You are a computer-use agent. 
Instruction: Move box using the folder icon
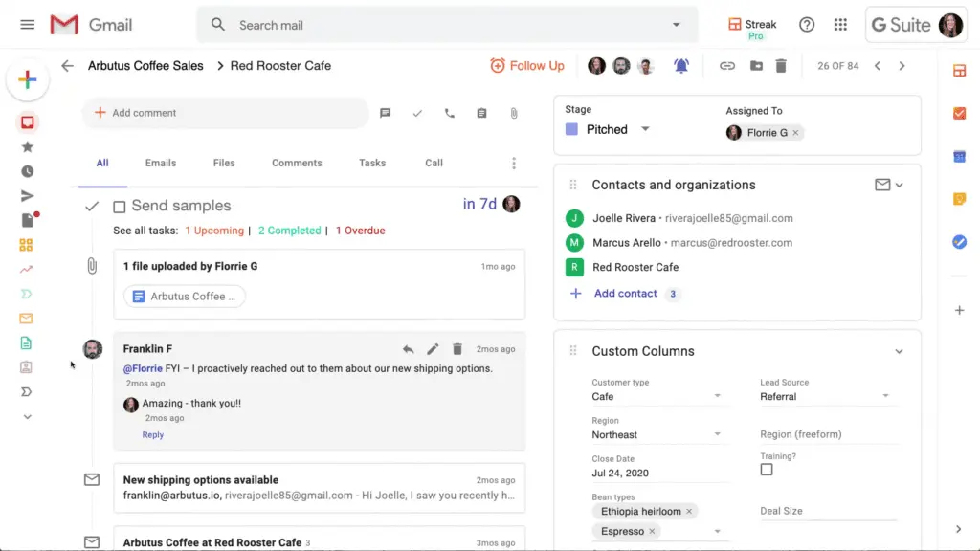coord(756,66)
